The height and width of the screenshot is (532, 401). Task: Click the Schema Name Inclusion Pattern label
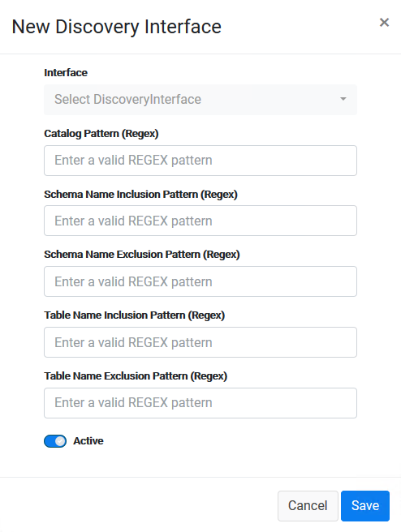click(140, 195)
